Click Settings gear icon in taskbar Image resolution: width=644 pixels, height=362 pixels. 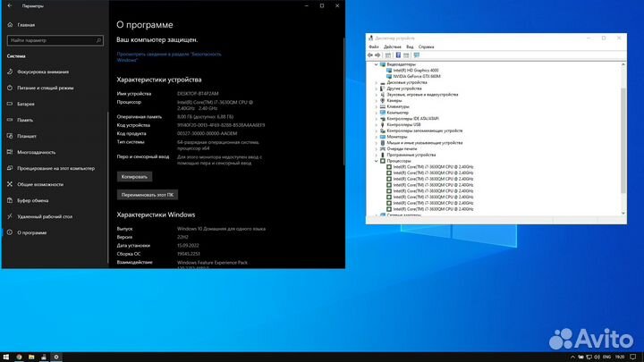(x=56, y=357)
